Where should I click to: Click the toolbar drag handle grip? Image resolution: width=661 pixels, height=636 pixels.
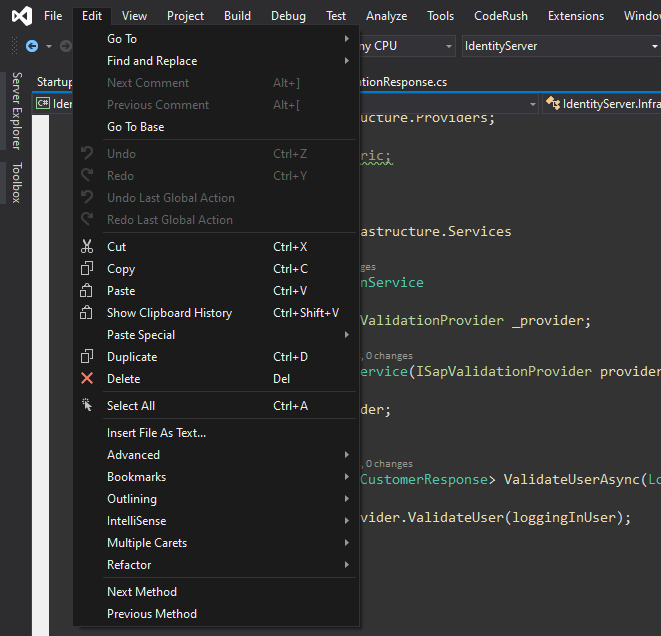click(x=14, y=46)
